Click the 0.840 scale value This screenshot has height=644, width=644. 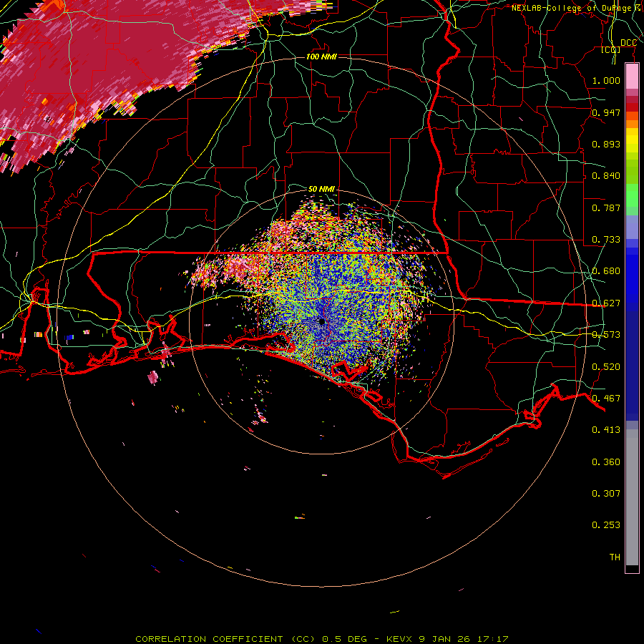(606, 176)
